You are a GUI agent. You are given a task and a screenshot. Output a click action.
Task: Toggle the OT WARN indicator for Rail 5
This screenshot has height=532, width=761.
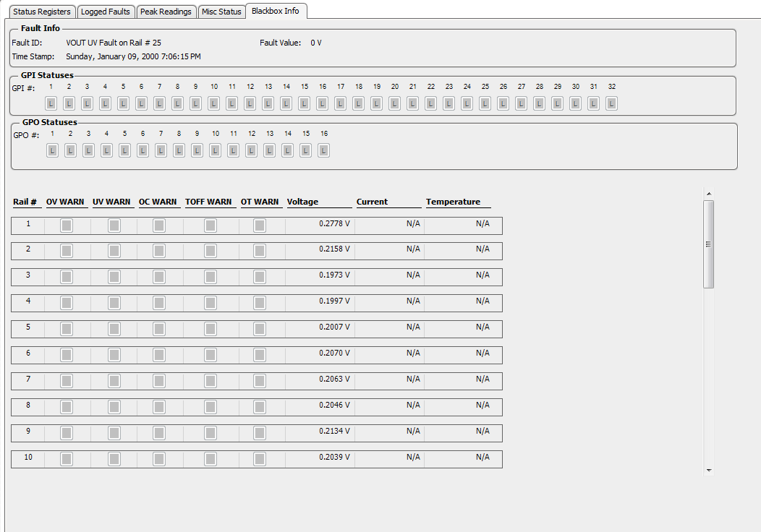[258, 328]
